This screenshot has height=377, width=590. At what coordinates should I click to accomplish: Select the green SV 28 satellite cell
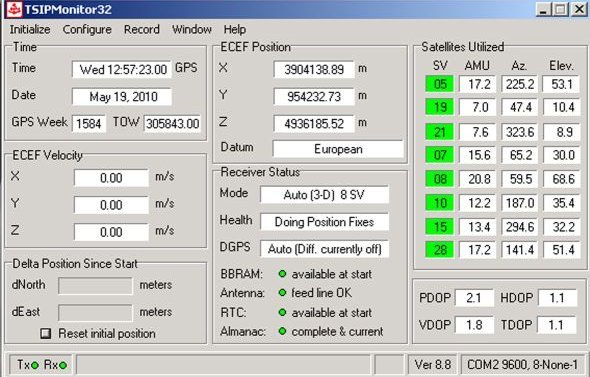(x=439, y=250)
